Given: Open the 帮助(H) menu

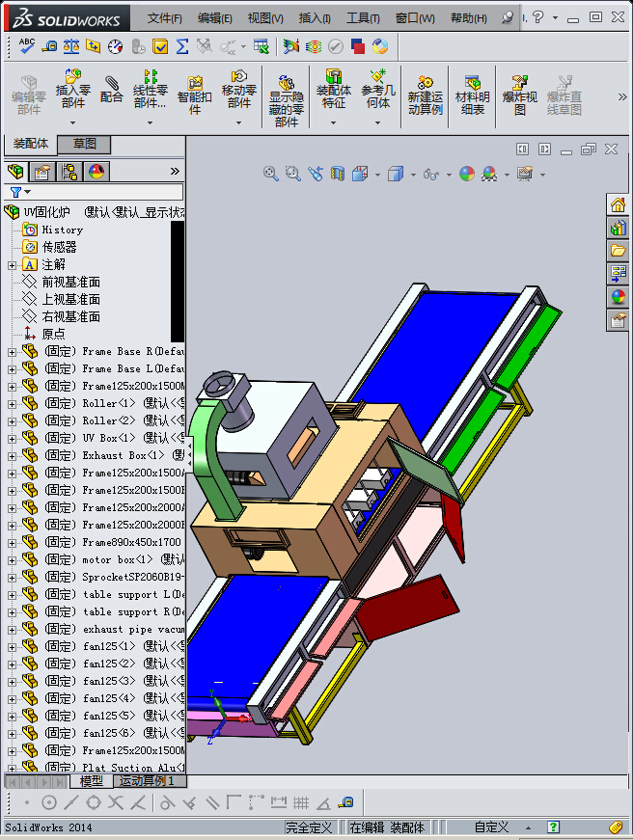Looking at the screenshot, I should click(468, 18).
